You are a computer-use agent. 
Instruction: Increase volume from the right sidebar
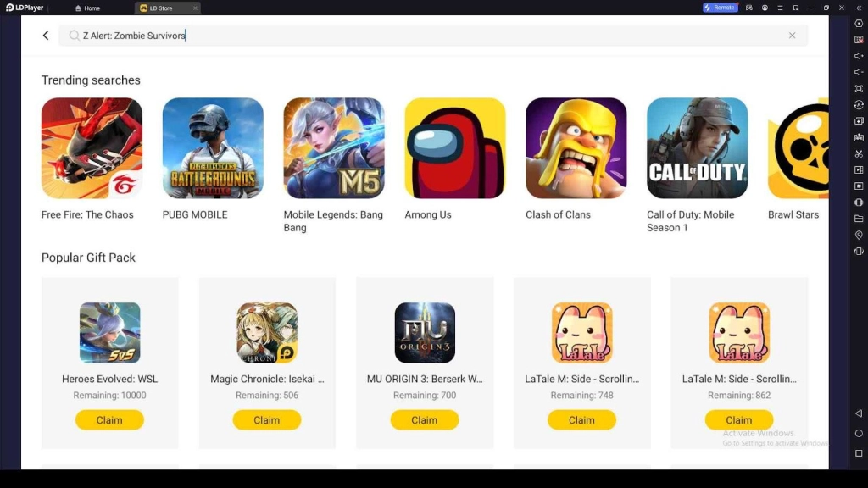(859, 56)
